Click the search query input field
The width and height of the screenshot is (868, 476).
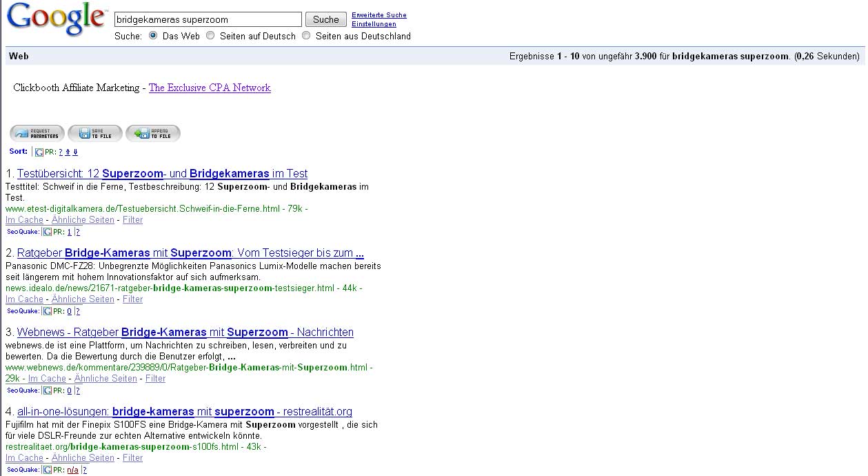coord(208,19)
